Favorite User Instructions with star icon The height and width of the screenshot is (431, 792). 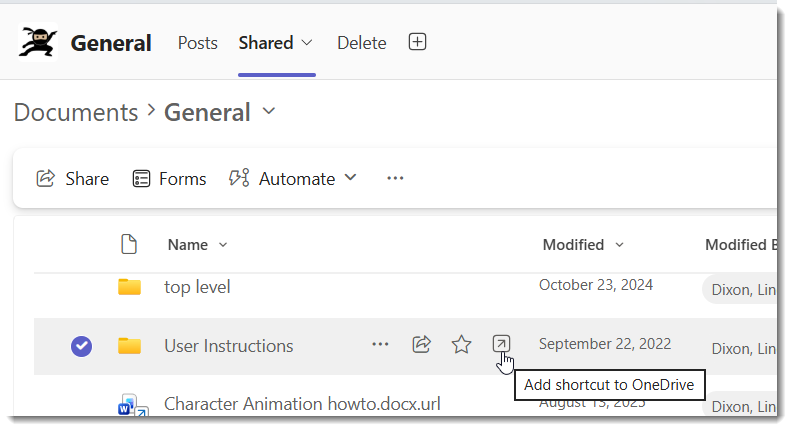(x=461, y=345)
